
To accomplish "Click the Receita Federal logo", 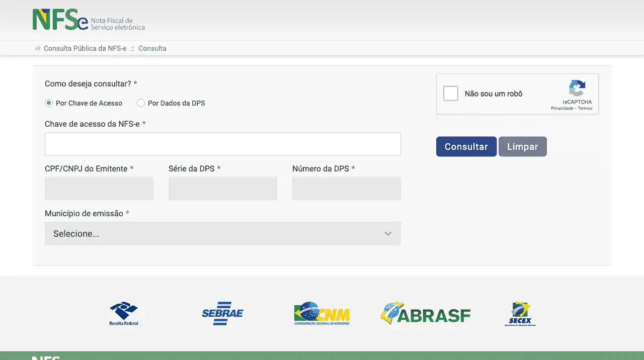I will tap(124, 313).
